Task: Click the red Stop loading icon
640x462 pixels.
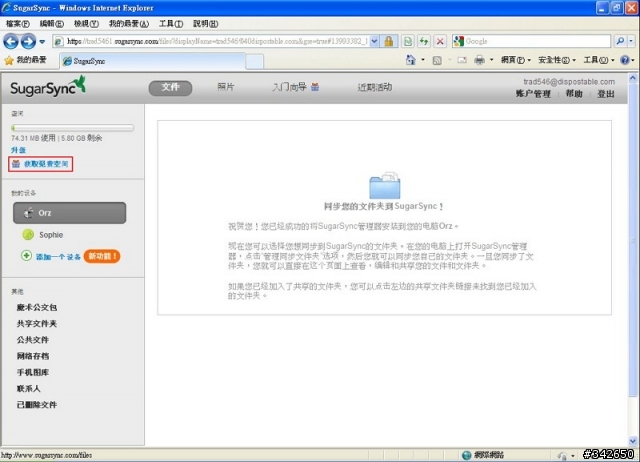Action: [x=440, y=41]
